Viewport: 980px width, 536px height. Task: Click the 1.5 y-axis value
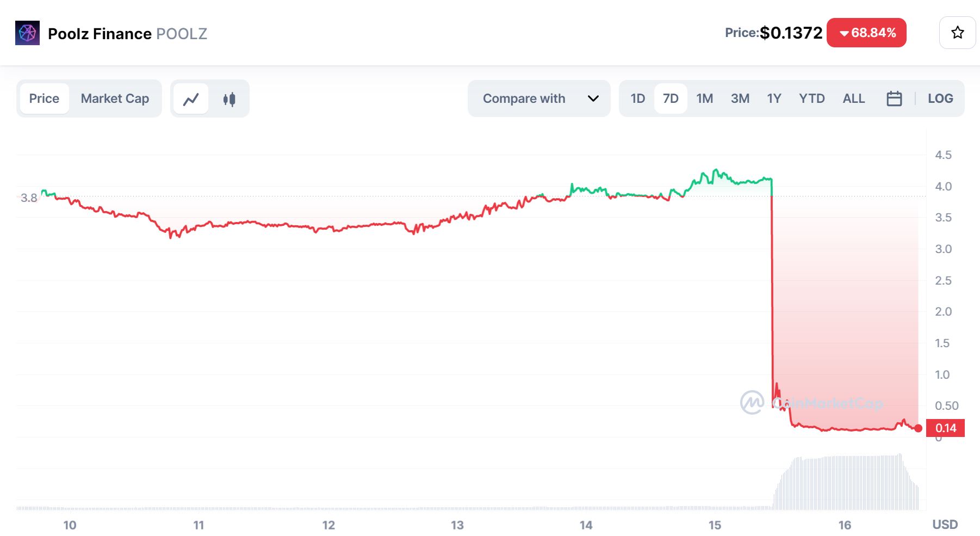(942, 343)
